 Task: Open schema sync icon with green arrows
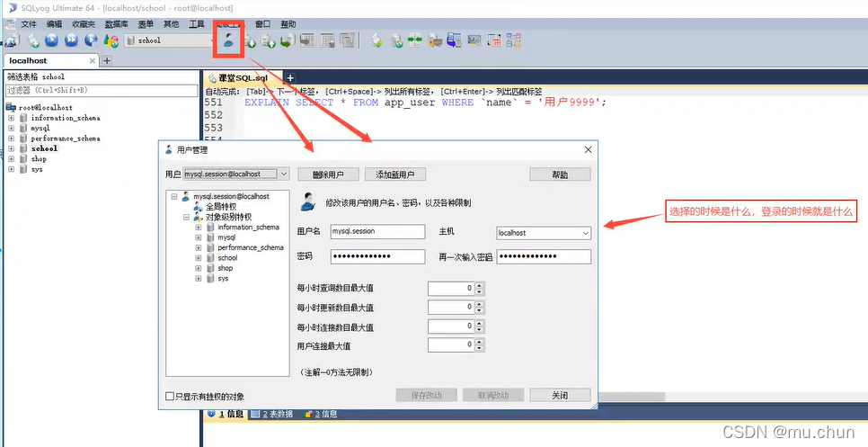415,40
